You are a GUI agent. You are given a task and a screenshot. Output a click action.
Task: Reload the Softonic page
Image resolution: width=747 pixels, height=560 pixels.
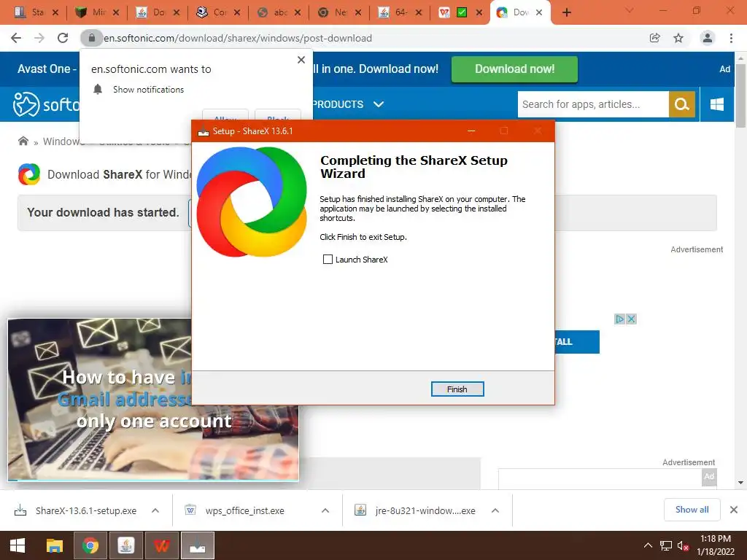[63, 38]
